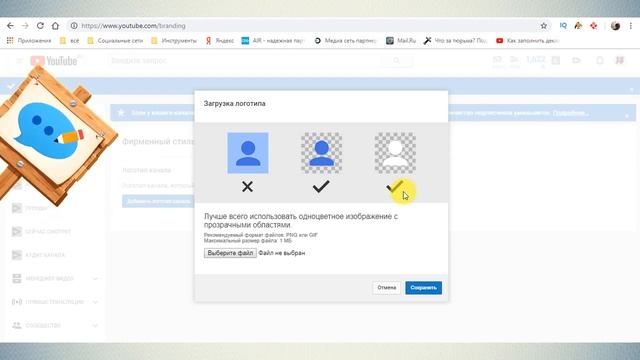The width and height of the screenshot is (640, 360).
Task: Click the 'Файл не выбран' text
Action: 282,253
